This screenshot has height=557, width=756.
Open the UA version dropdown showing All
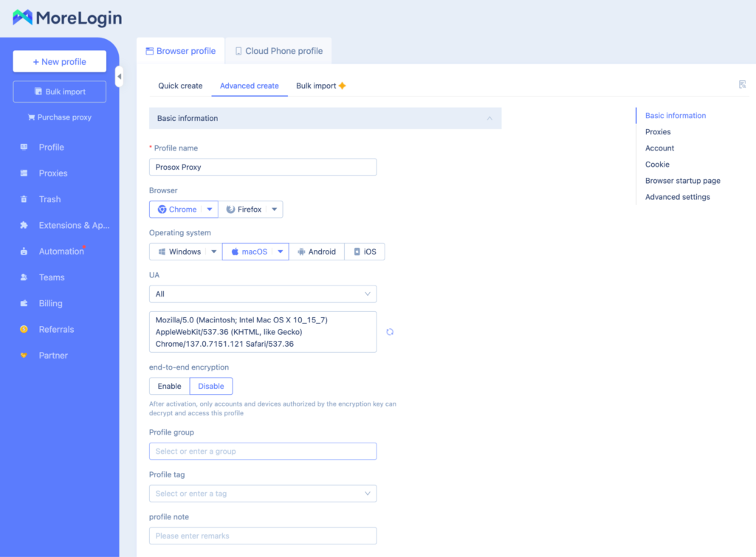(263, 294)
